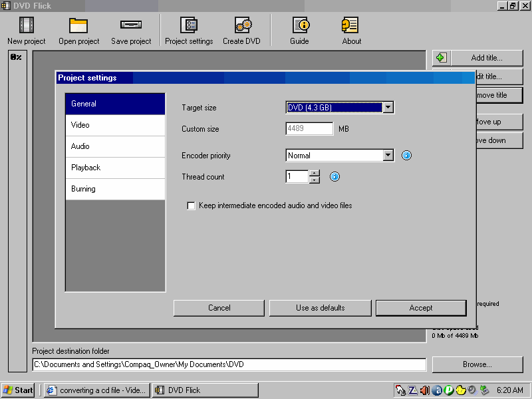Decrease thread count with down arrow
The height and width of the screenshot is (399, 532).
tap(315, 180)
